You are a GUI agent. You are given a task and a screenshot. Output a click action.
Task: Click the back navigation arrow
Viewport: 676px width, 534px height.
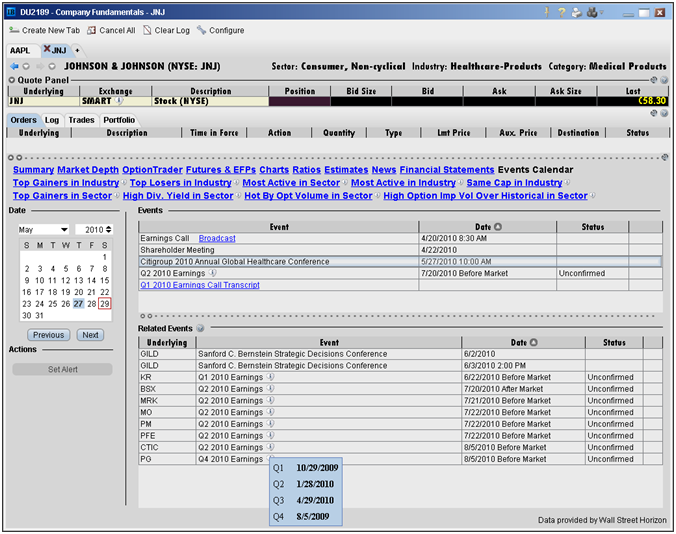point(13,67)
